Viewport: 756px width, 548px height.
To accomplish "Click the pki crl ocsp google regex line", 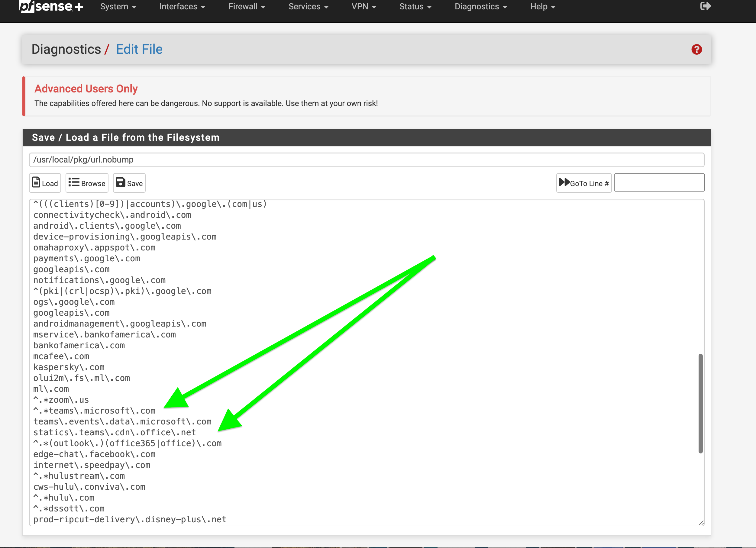I will [x=122, y=291].
